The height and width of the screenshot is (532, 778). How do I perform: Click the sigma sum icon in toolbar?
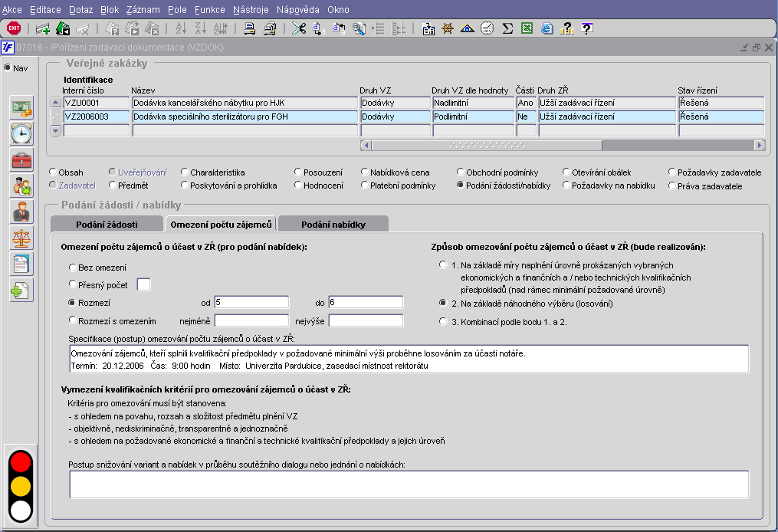point(507,28)
